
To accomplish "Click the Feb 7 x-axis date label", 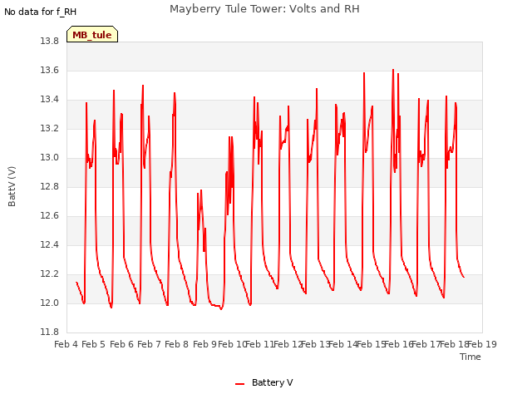I will click(149, 344).
